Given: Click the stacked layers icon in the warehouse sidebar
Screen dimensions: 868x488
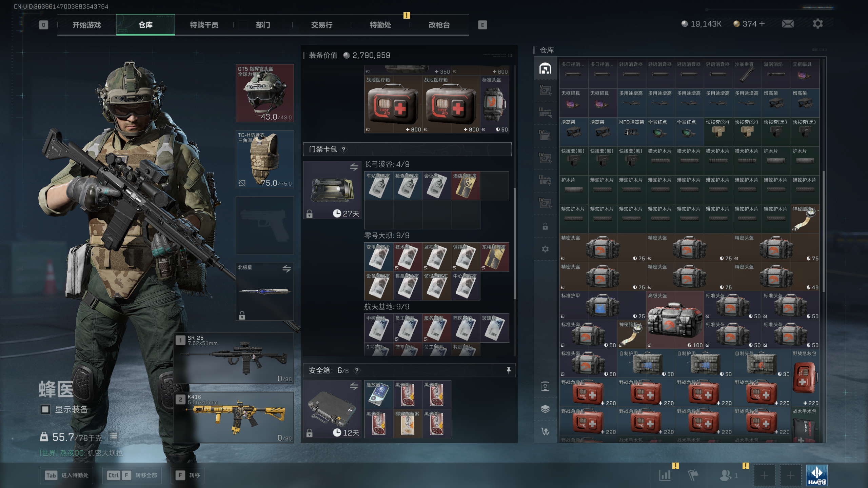Looking at the screenshot, I should 545,409.
